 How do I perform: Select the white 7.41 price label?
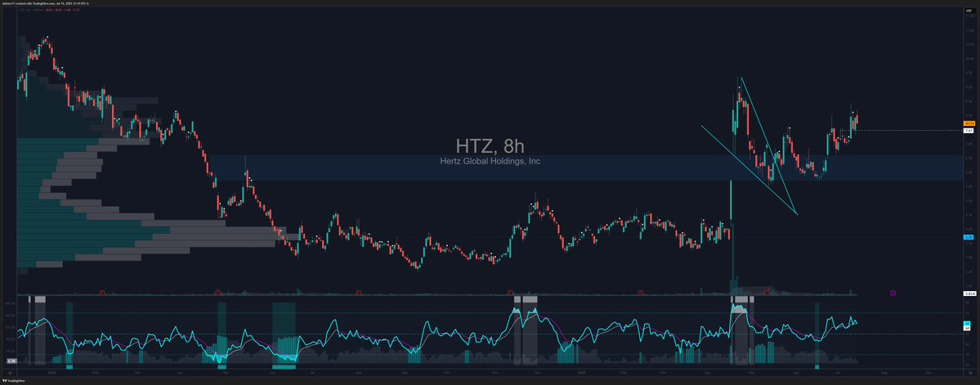[x=968, y=131]
